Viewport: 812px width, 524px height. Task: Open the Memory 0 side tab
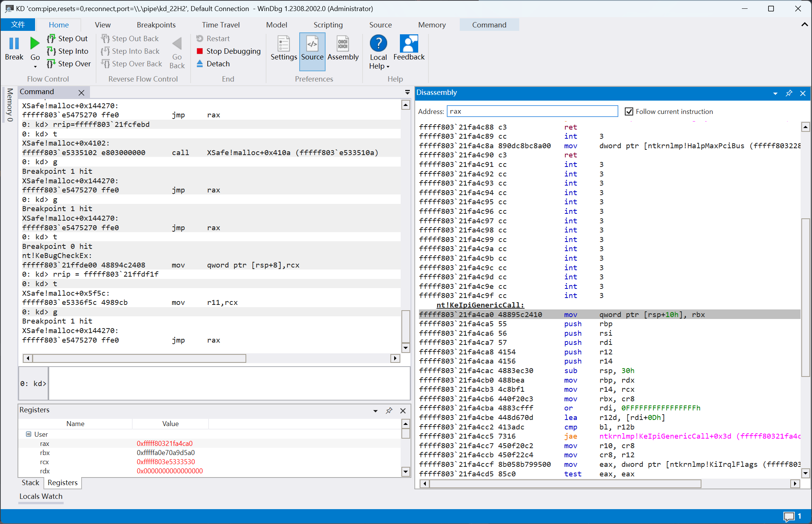(x=10, y=105)
